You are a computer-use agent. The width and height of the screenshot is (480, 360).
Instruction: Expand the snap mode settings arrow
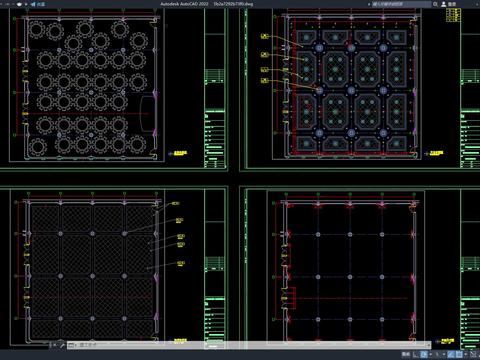(x=430, y=354)
